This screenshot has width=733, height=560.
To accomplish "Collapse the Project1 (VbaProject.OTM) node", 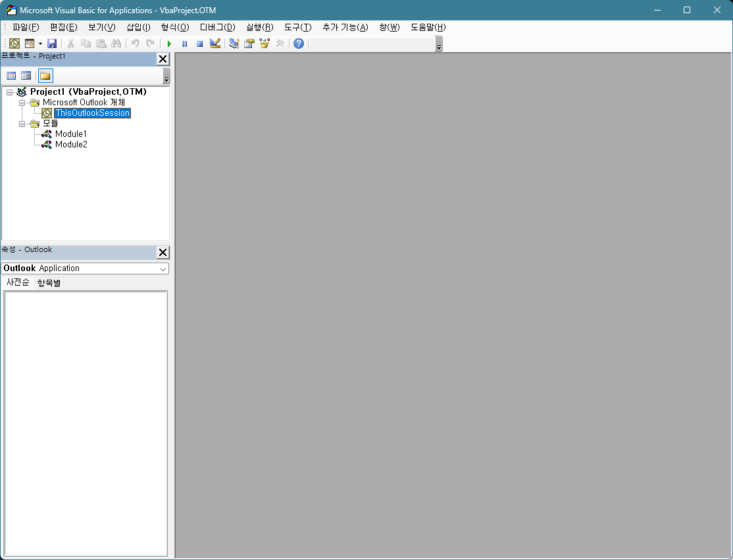I will pos(9,92).
